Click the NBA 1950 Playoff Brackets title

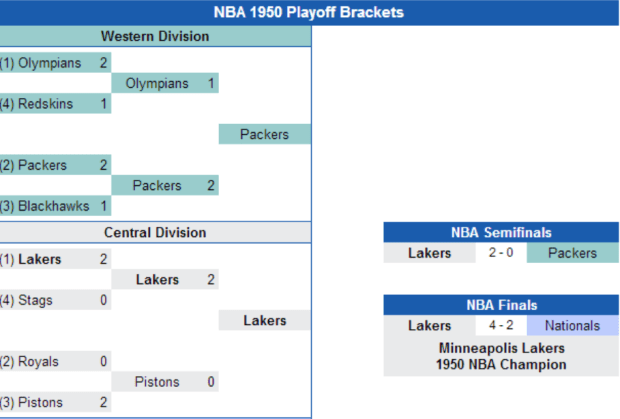[x=309, y=13]
